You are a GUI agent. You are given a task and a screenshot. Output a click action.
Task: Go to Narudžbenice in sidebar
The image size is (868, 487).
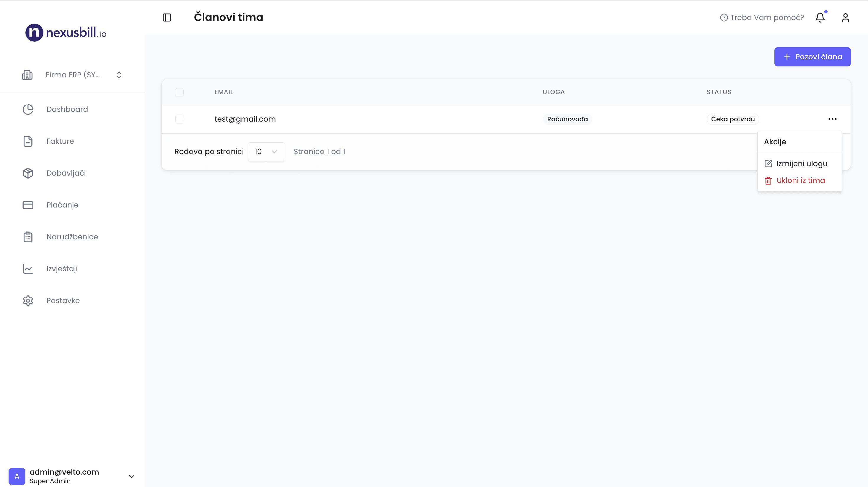point(72,237)
